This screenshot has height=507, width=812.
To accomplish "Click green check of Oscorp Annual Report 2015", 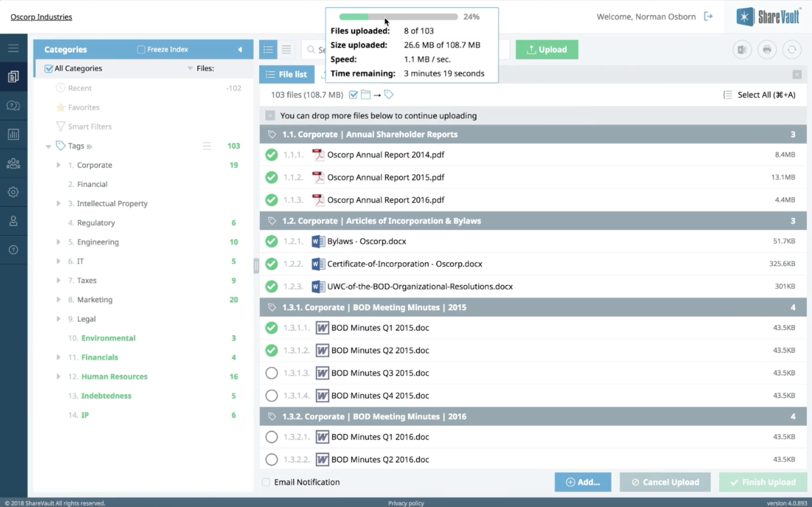I will pos(272,177).
